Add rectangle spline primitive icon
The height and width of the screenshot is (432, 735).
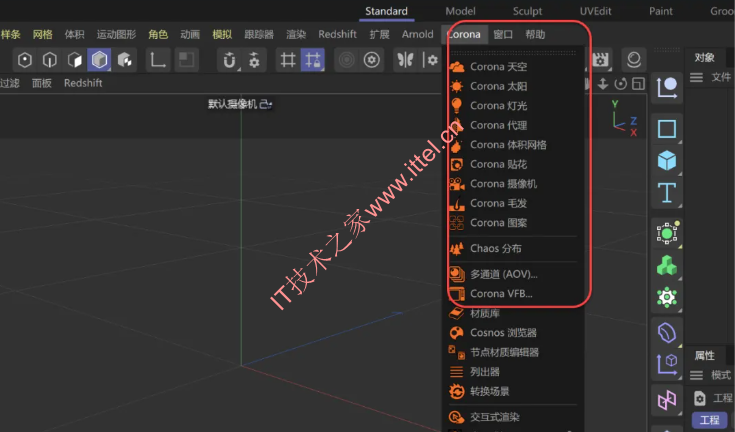[667, 129]
